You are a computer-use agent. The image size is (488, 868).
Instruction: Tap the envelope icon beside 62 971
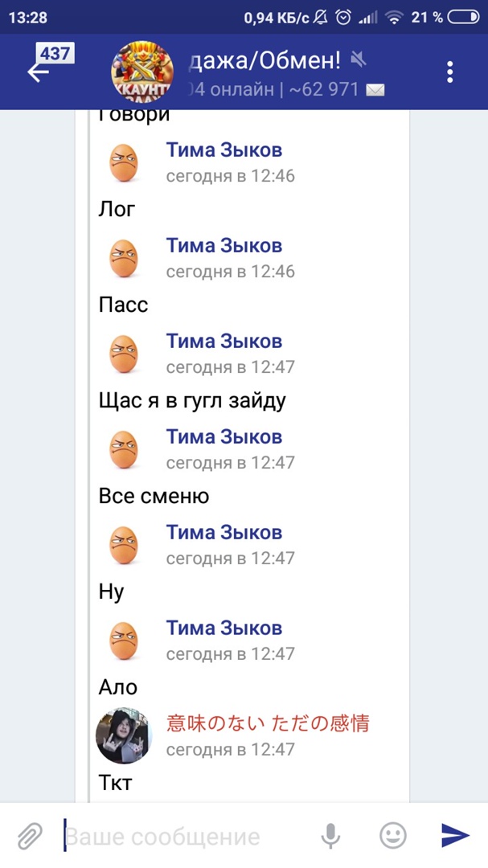coord(375,90)
